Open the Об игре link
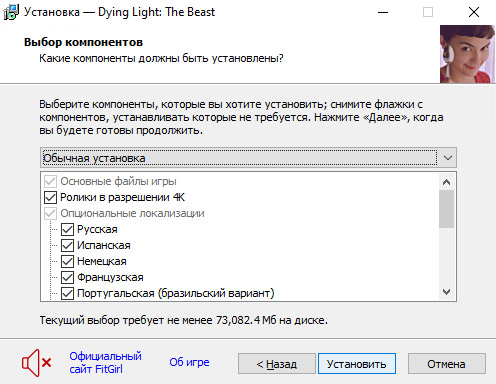The height and width of the screenshot is (384, 496). (189, 362)
